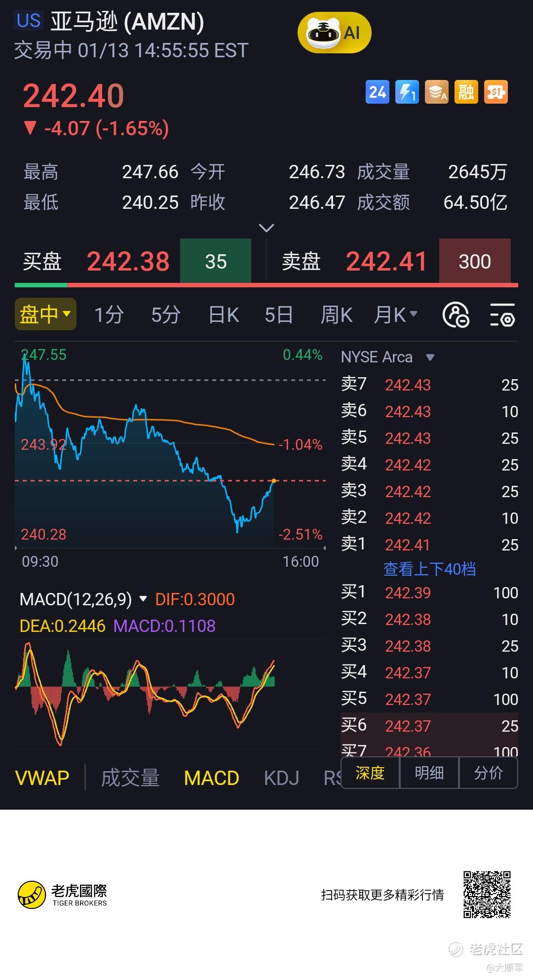This screenshot has height=980, width=533.
Task: Open chart comparison settings icon
Action: tap(456, 315)
